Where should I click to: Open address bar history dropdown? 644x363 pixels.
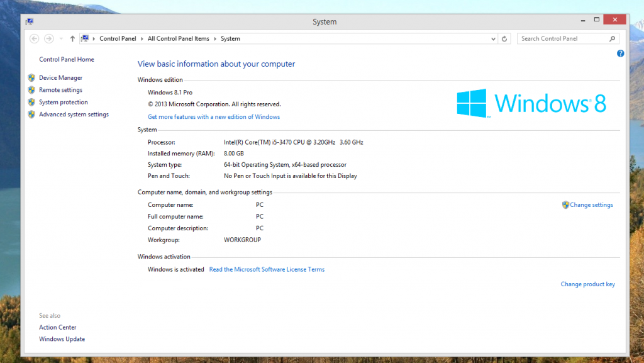coord(493,38)
